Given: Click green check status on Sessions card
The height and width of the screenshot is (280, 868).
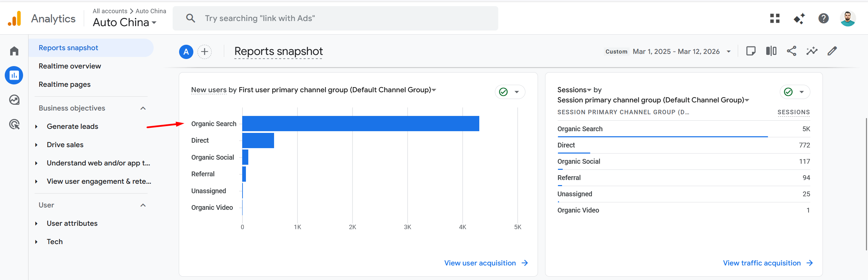Looking at the screenshot, I should click(x=788, y=92).
